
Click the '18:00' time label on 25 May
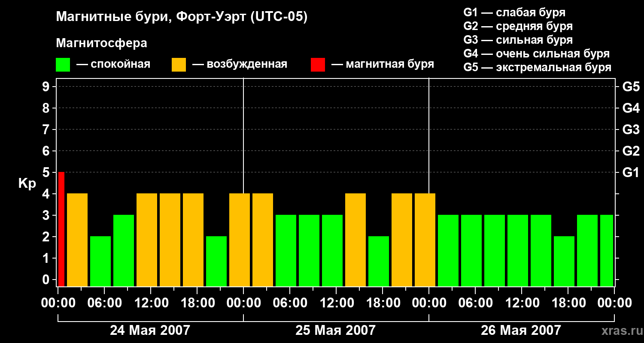(383, 303)
